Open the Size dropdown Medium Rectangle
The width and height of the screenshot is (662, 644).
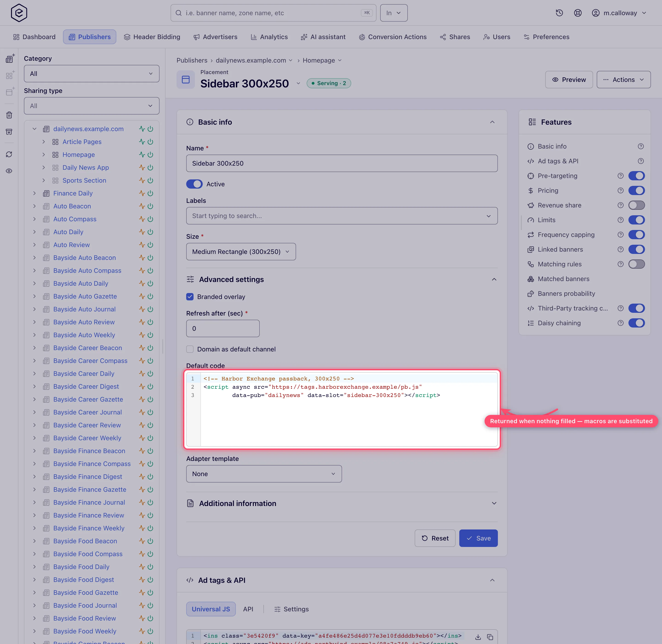(x=241, y=252)
